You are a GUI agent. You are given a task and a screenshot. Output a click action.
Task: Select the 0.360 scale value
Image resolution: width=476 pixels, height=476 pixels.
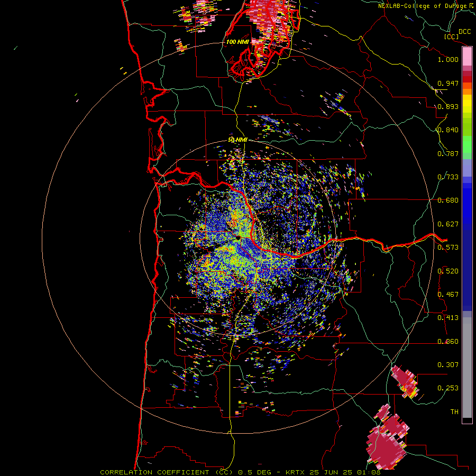(x=448, y=342)
